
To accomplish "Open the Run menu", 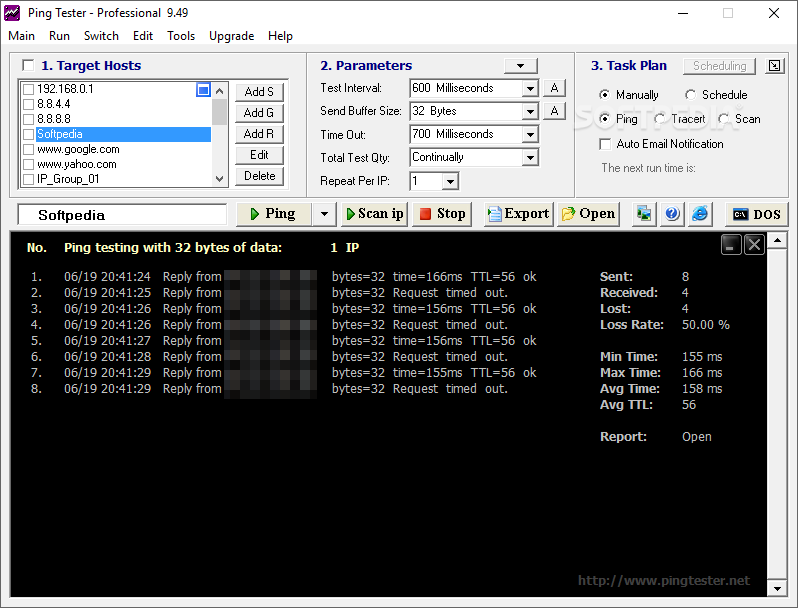I will click(x=59, y=36).
